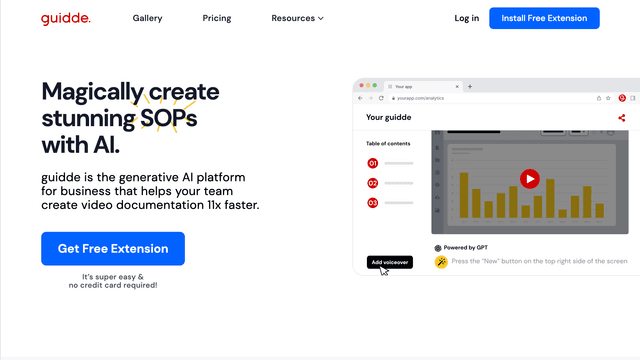Screen dimensions: 640x360
Task: Click the yellow magic wand icon
Action: (441, 262)
